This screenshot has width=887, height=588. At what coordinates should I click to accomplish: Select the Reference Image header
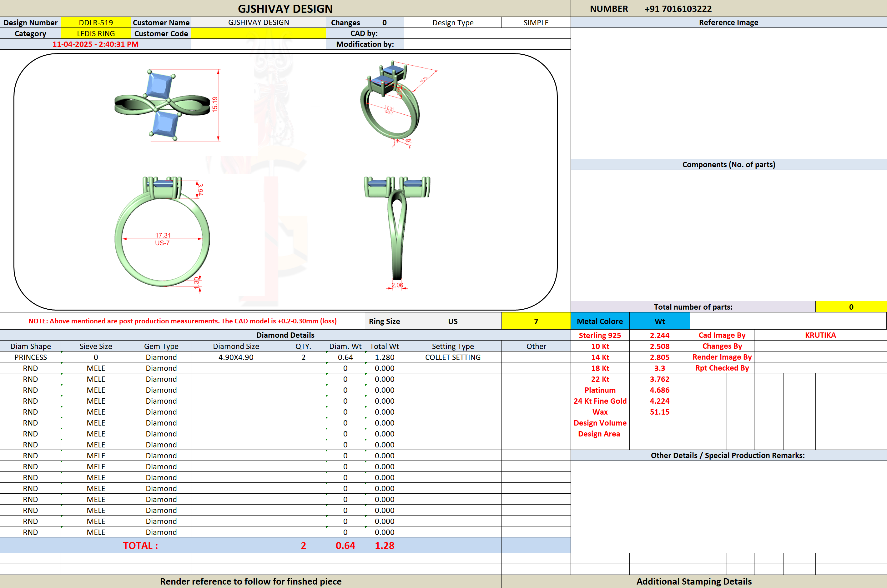[728, 22]
